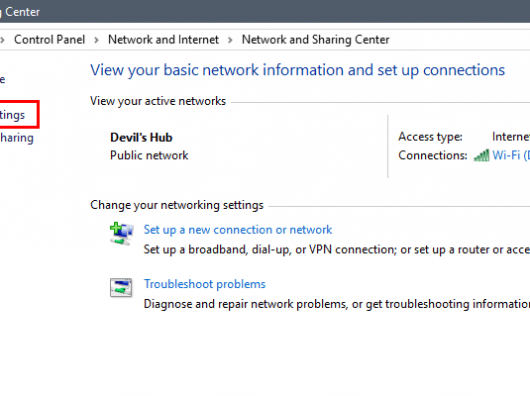
Task: Expand the chevron after Network and Internet breadcrumb
Action: click(230, 40)
